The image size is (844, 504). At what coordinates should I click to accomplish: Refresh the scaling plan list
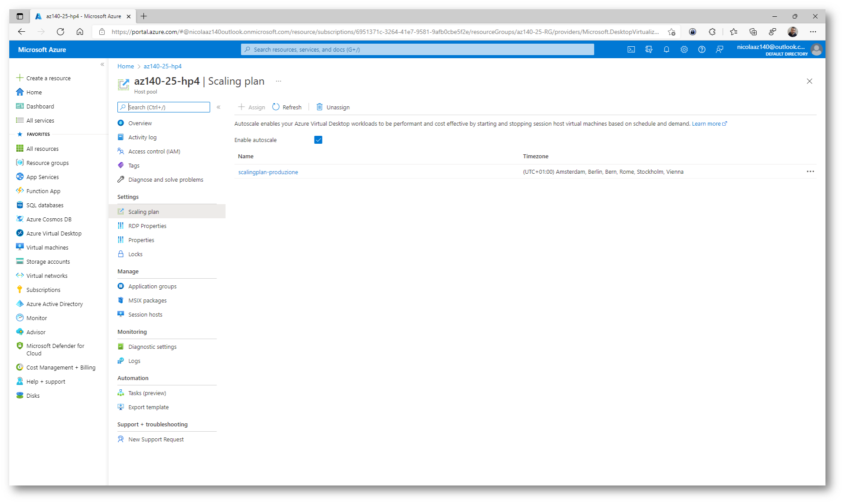coord(287,107)
